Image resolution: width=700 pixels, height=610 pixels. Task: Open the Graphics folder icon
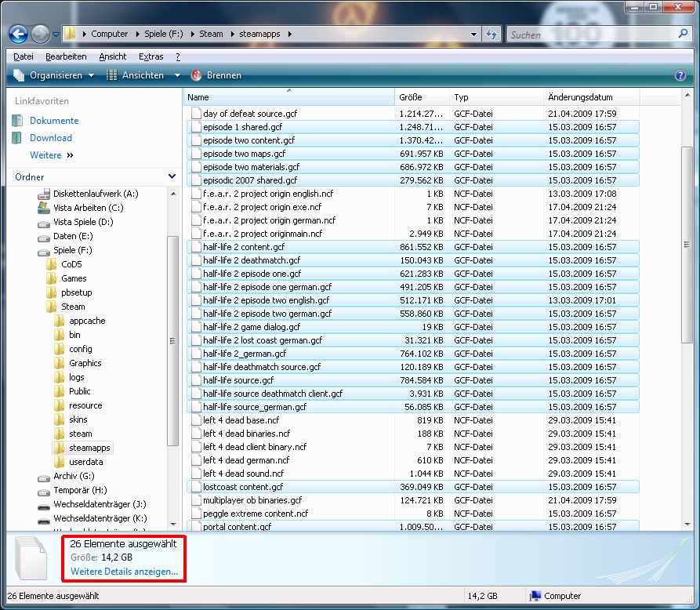[60, 363]
